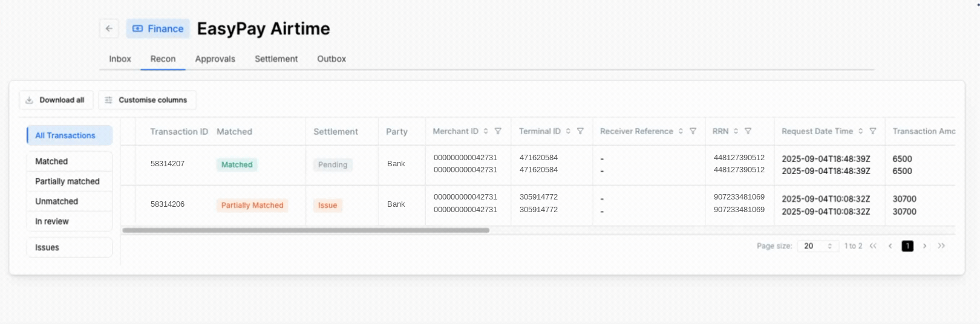Sort by RRN column
Viewport: 980px width, 324px height.
736,131
